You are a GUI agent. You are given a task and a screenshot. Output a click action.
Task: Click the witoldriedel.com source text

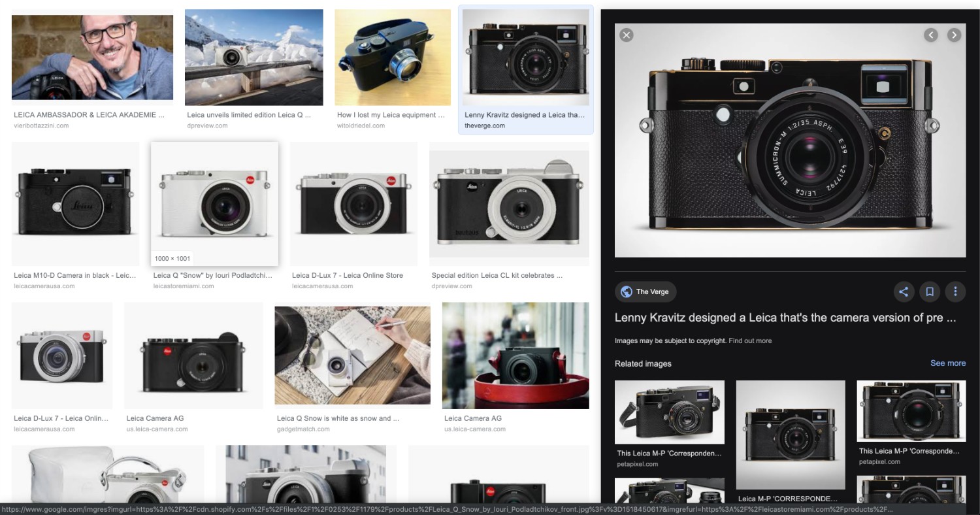click(361, 125)
